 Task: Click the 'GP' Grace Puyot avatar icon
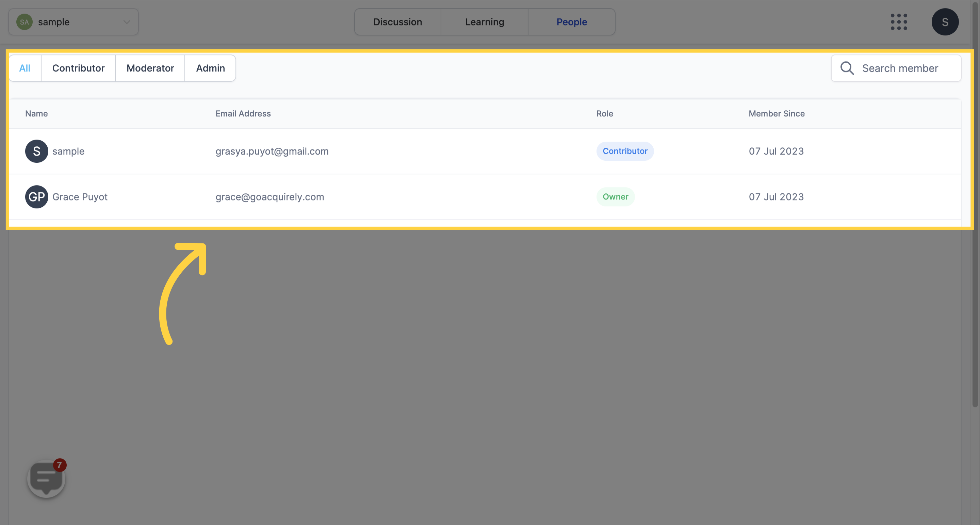coord(37,196)
